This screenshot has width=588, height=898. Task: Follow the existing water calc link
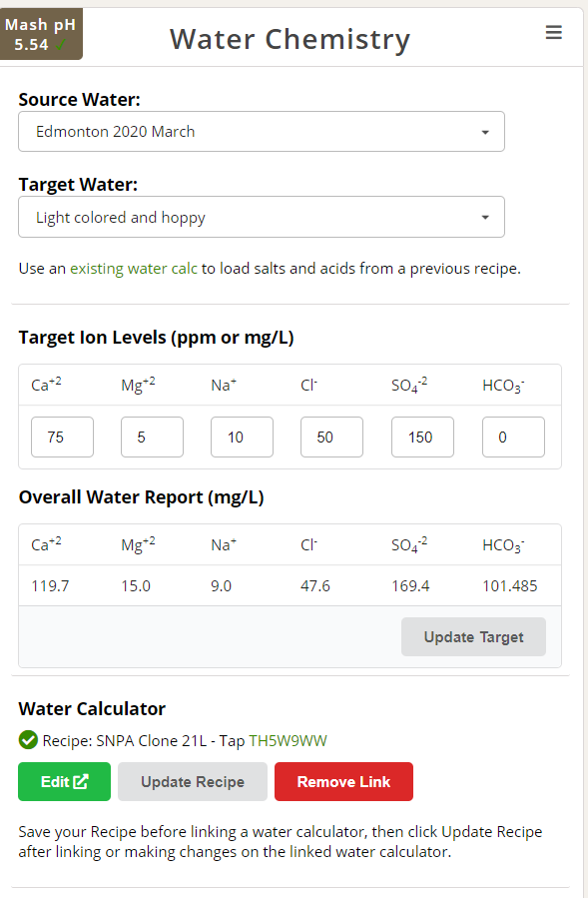(134, 268)
